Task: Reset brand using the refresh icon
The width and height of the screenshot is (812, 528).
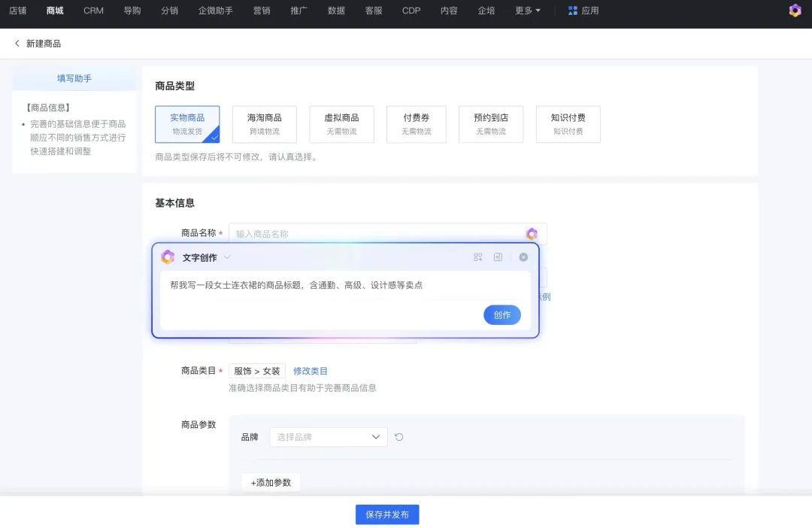Action: [399, 437]
